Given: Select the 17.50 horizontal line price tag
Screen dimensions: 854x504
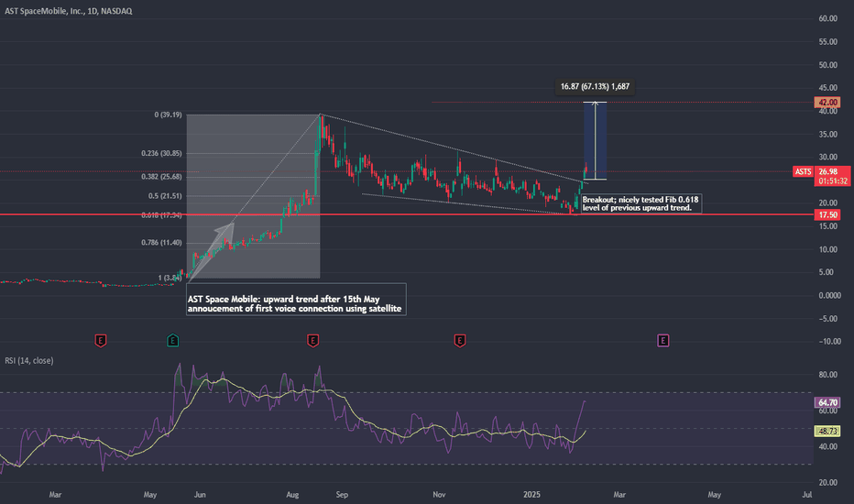Looking at the screenshot, I should click(x=827, y=215).
